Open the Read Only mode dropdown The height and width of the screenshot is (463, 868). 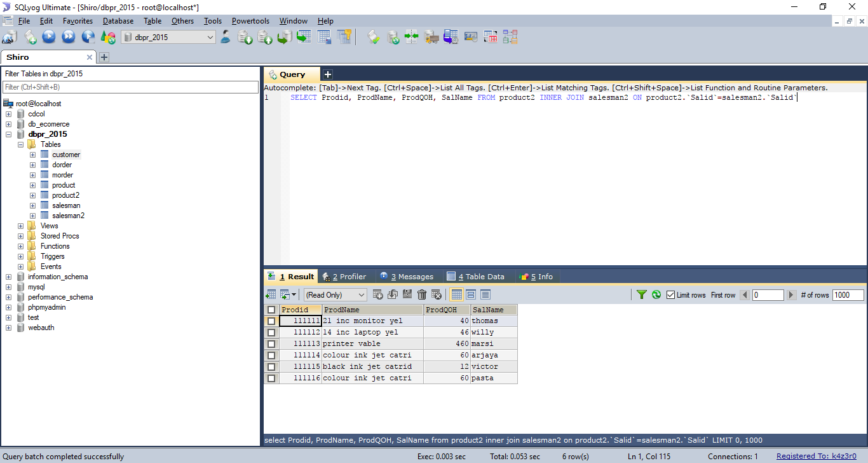click(x=336, y=295)
